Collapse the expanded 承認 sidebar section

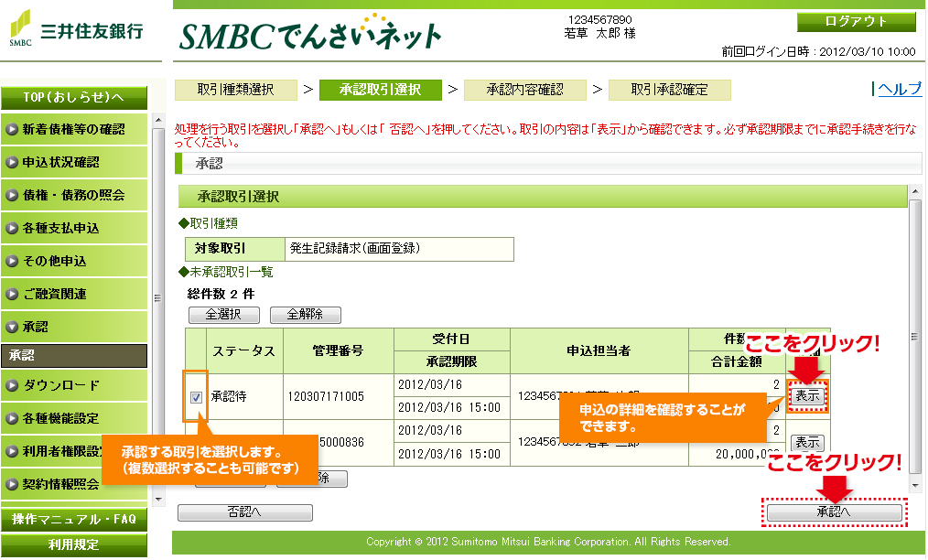74,327
